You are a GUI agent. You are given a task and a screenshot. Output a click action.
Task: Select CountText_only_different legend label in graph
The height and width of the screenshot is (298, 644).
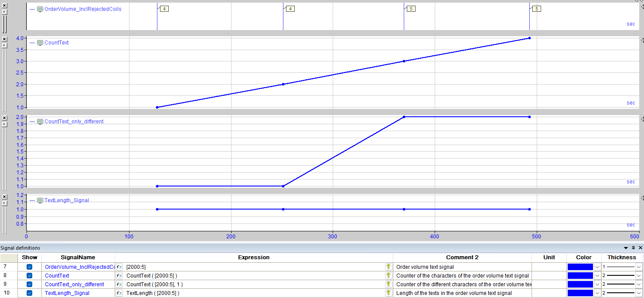74,122
